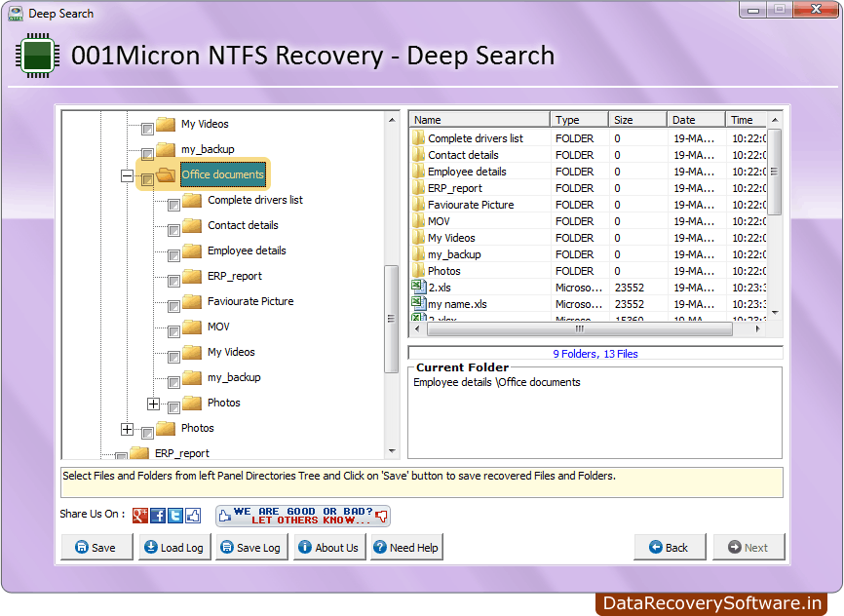Expand the top-level Photos tree node
The height and width of the screenshot is (616, 844).
127,429
